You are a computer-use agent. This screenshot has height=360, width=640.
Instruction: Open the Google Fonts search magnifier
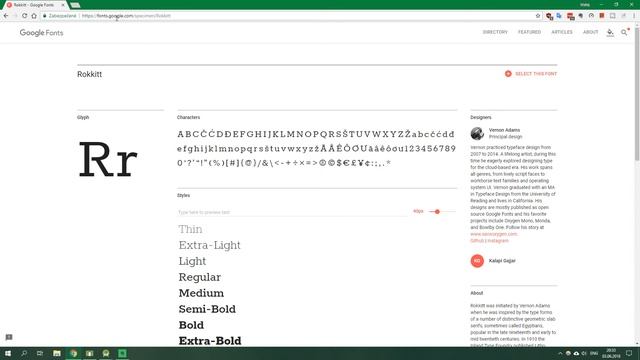coord(624,32)
